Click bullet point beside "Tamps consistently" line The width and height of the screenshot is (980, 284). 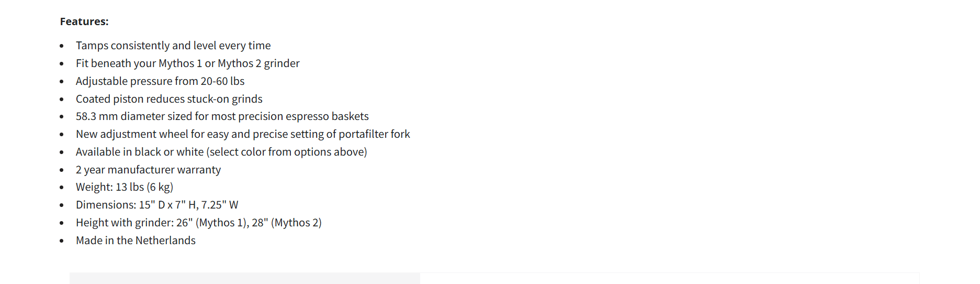tap(62, 46)
